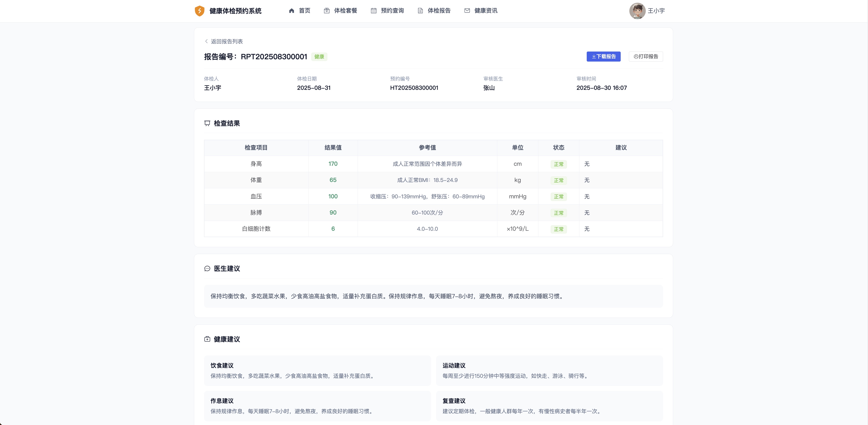Click the orange shield logo icon
The width and height of the screenshot is (868, 425).
tap(199, 11)
